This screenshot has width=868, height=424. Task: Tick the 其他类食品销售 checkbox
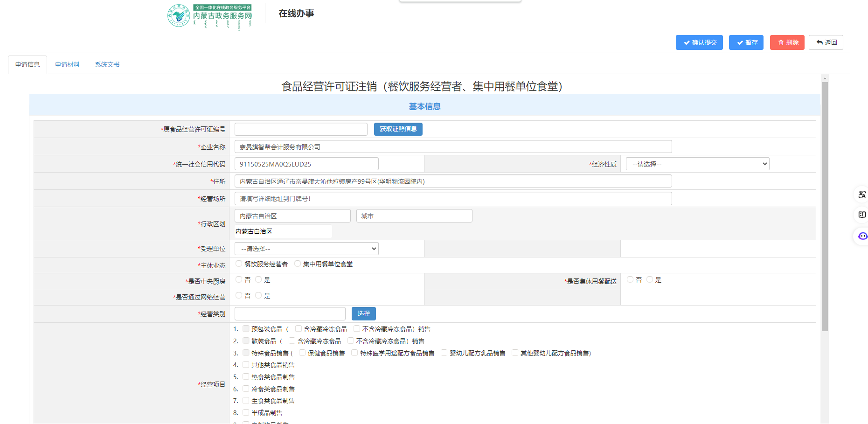pyautogui.click(x=246, y=364)
